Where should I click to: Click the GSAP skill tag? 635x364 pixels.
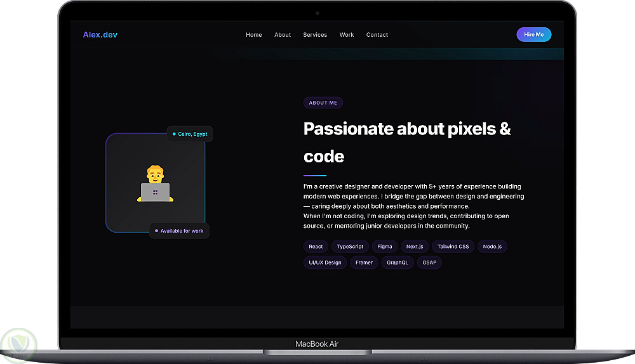(x=430, y=263)
